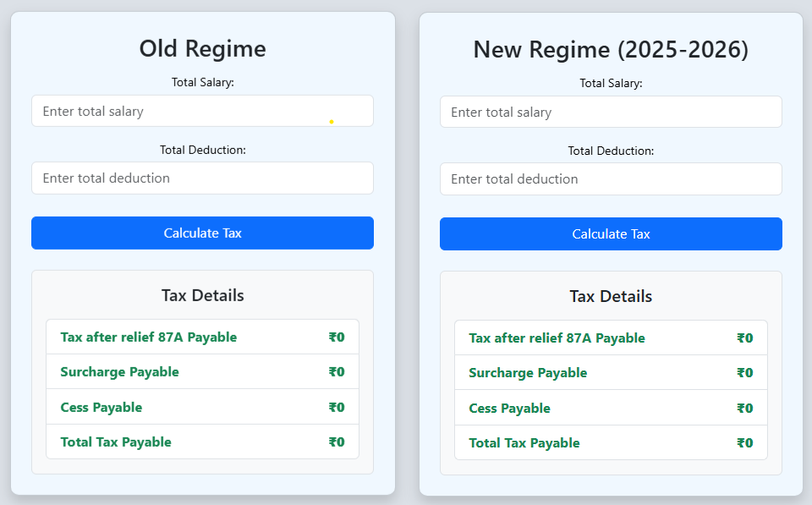Click the New Regime Total Salary input field
The image size is (812, 505).
pyautogui.click(x=611, y=112)
